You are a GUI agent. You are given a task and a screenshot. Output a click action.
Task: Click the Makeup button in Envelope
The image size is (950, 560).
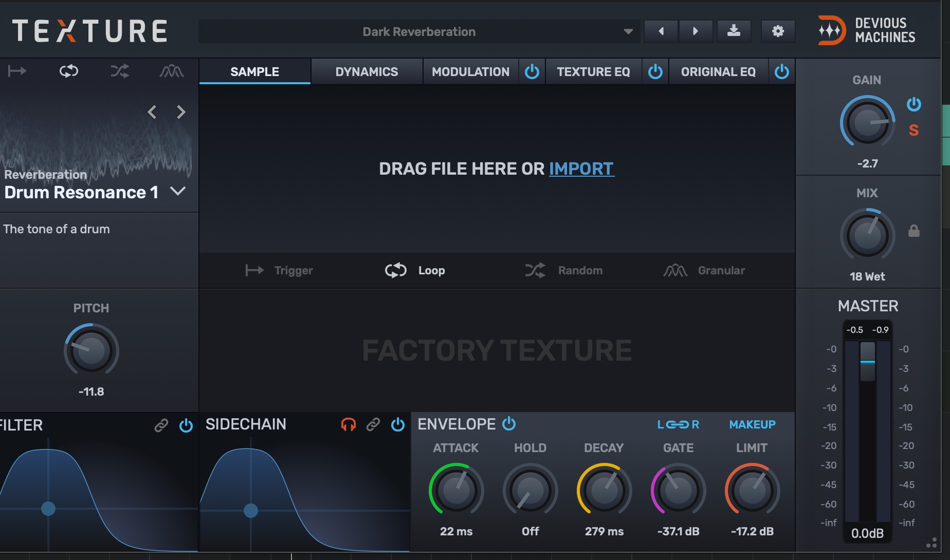pyautogui.click(x=752, y=424)
